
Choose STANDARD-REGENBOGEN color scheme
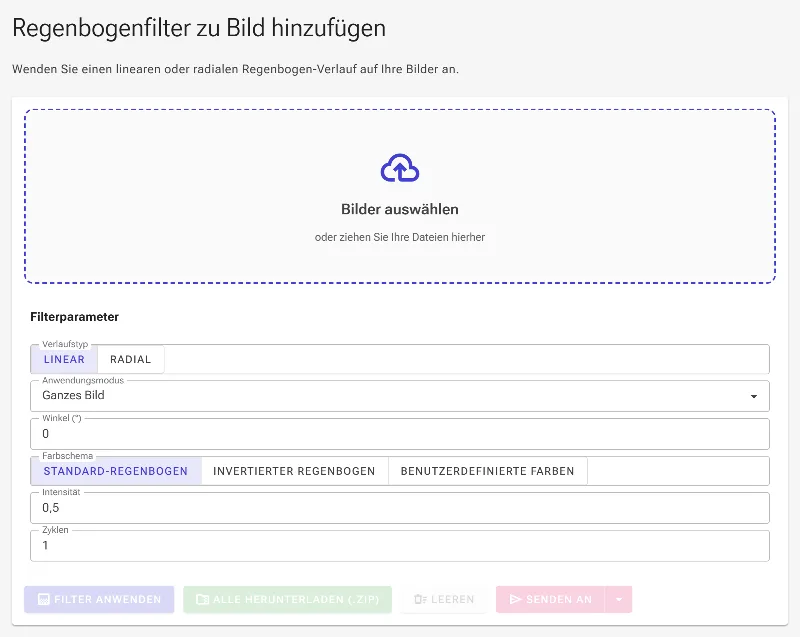[116, 471]
